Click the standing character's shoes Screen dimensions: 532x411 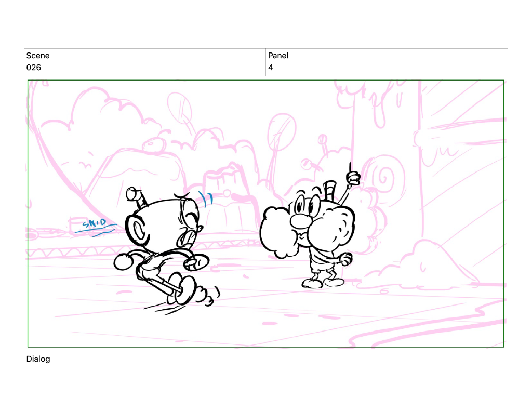[x=322, y=283]
